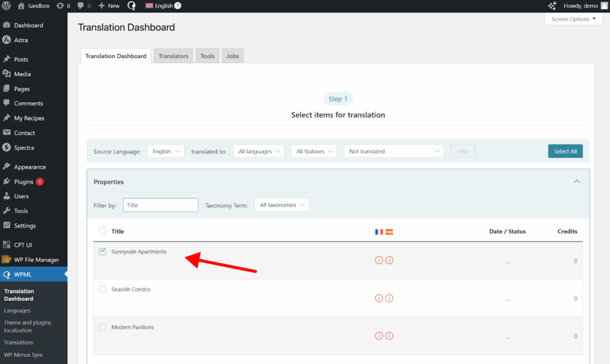Click the WPML icon in admin bar
This screenshot has height=364, width=610.
click(x=131, y=6)
